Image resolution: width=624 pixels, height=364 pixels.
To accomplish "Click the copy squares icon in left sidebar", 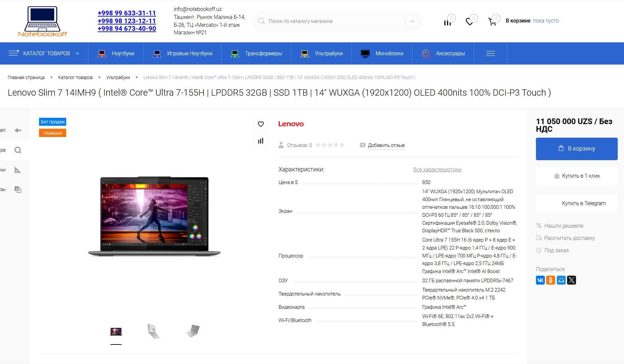I will click(18, 190).
